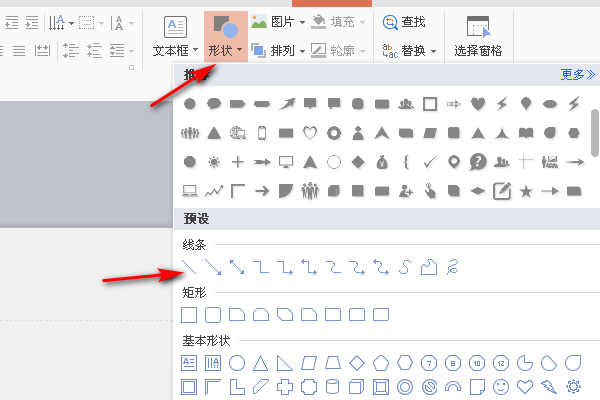Select the lightning bolt in 基本形状
This screenshot has height=400, width=600.
tap(549, 387)
